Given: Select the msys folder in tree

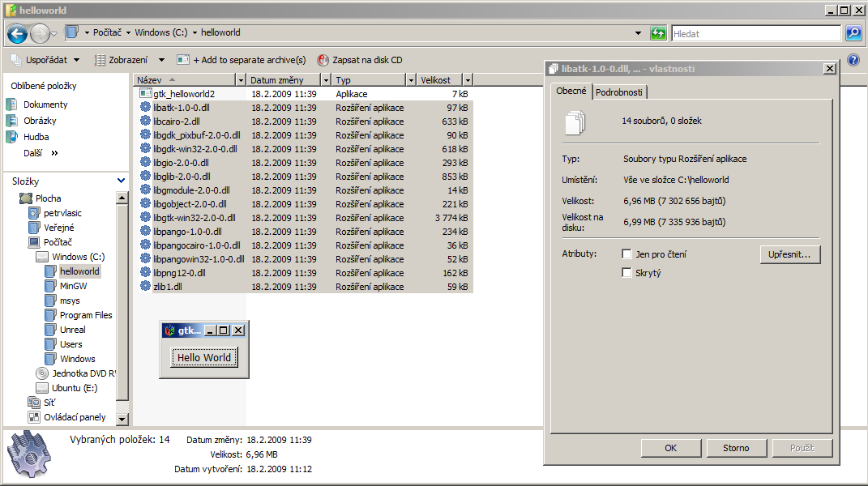Looking at the screenshot, I should click(70, 301).
